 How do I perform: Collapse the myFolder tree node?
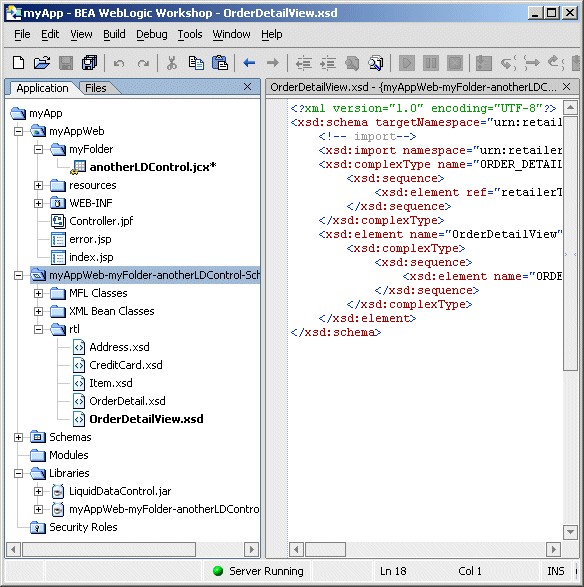point(38,149)
